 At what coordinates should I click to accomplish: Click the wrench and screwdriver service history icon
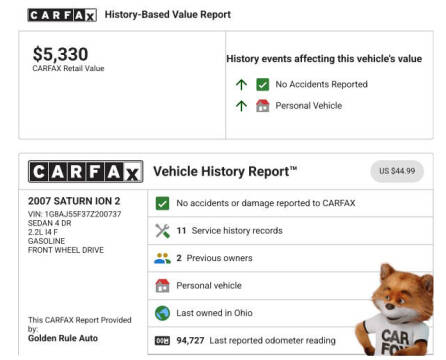pyautogui.click(x=162, y=231)
